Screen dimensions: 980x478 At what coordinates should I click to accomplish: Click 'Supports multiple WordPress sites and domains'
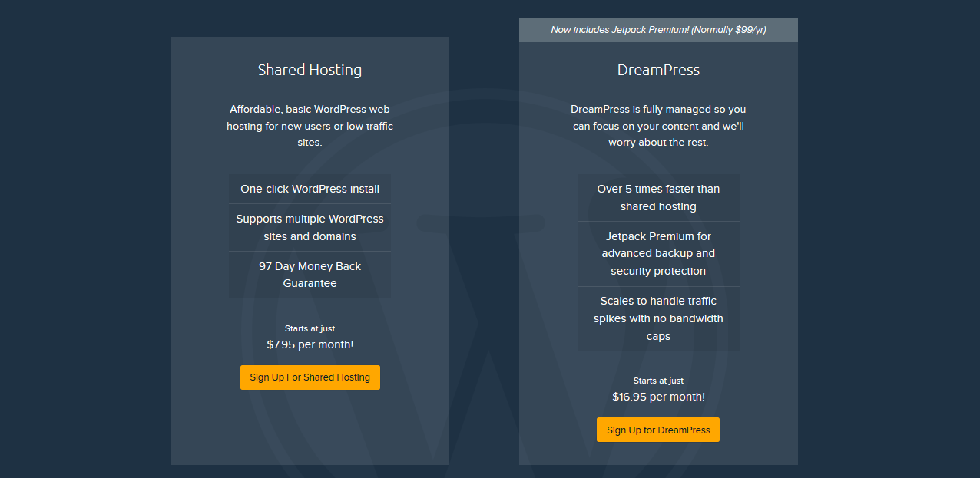tap(310, 227)
